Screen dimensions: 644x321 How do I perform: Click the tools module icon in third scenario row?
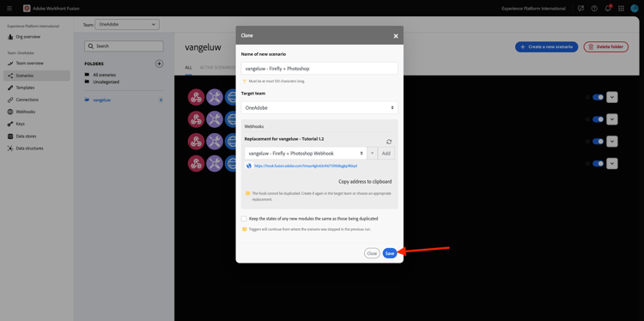[215, 142]
